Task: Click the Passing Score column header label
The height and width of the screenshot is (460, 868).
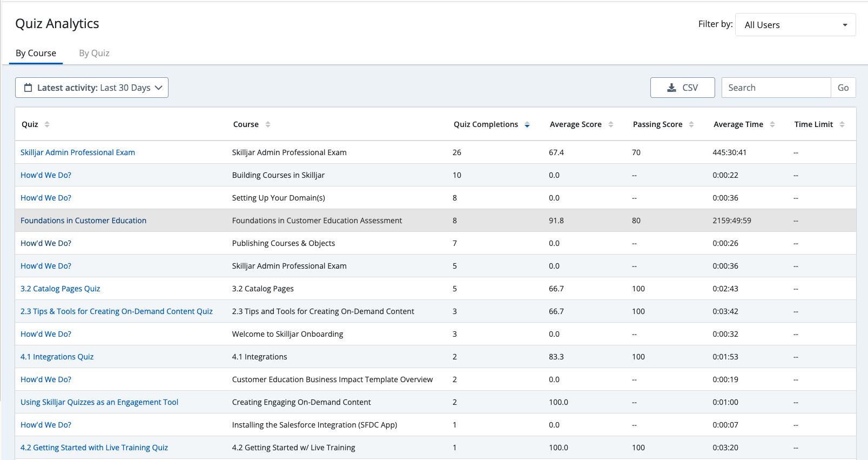Action: 657,124
